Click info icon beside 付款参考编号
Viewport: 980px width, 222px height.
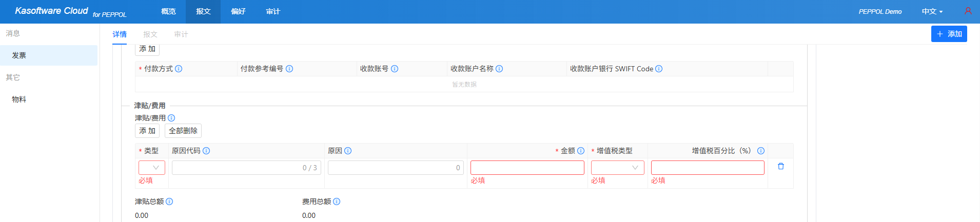pyautogui.click(x=289, y=69)
